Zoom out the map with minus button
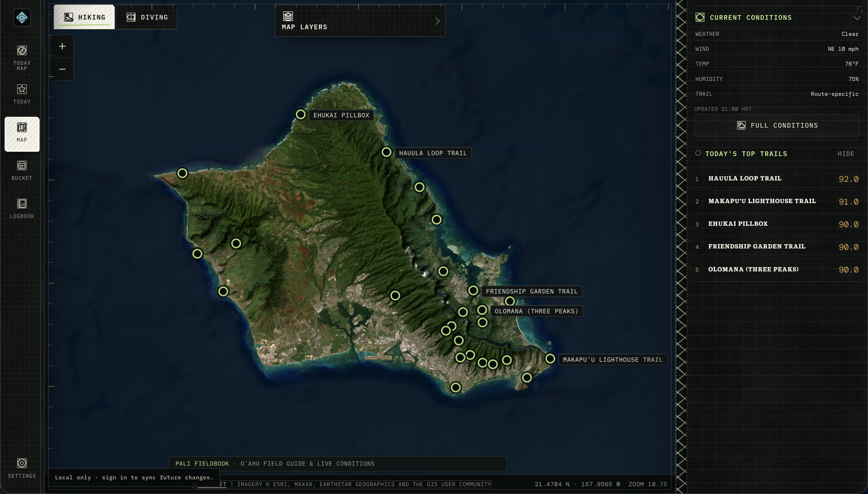Viewport: 868px width, 494px height. (62, 69)
